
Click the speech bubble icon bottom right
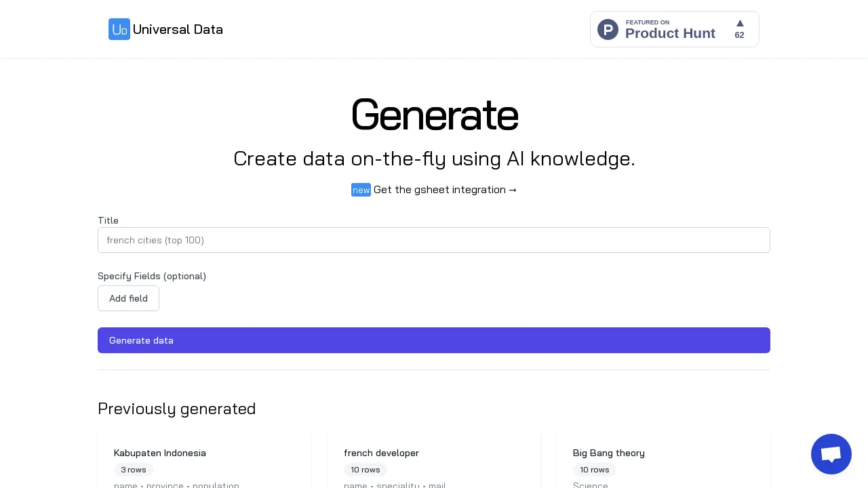pyautogui.click(x=831, y=454)
